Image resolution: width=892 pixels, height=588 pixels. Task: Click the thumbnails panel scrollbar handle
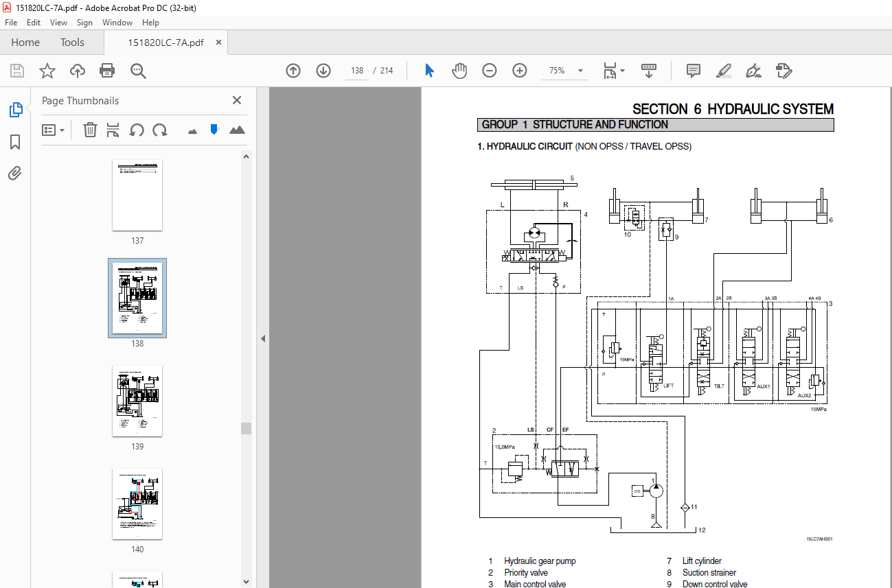[x=246, y=428]
